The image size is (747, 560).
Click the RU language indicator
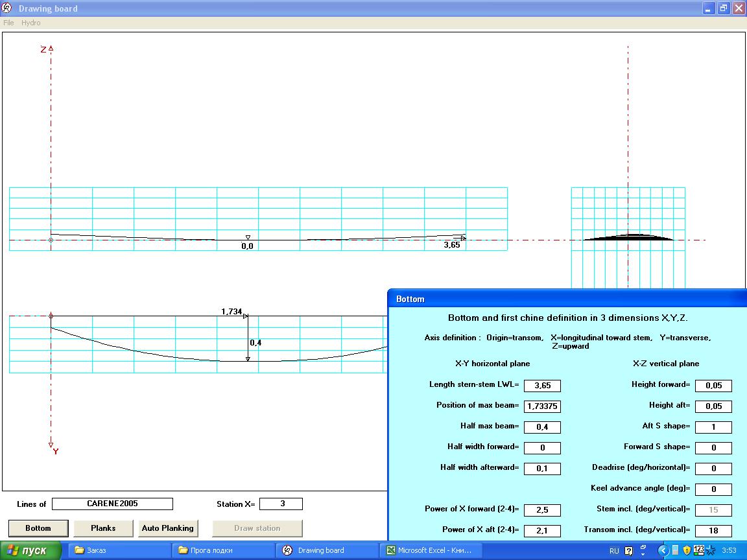coord(614,550)
